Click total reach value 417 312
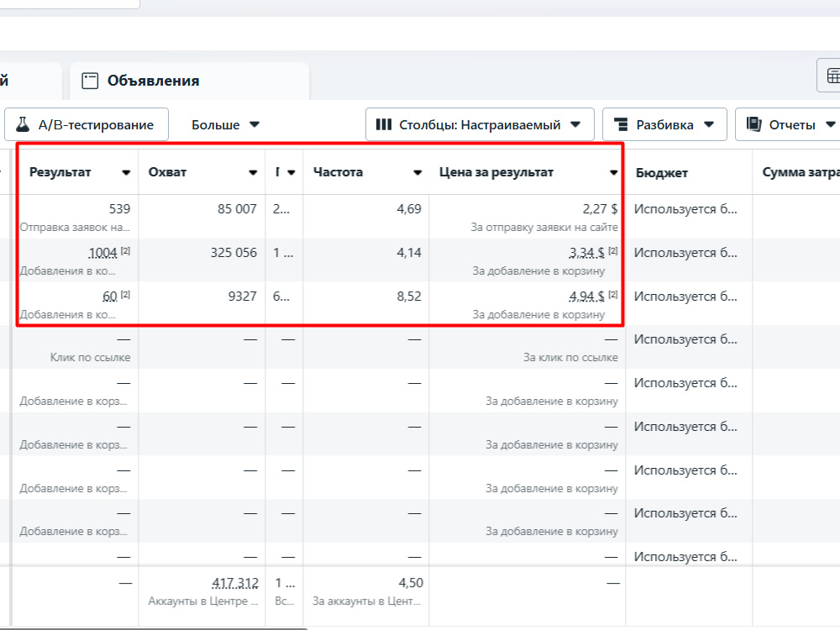This screenshot has width=840, height=630. tap(235, 583)
